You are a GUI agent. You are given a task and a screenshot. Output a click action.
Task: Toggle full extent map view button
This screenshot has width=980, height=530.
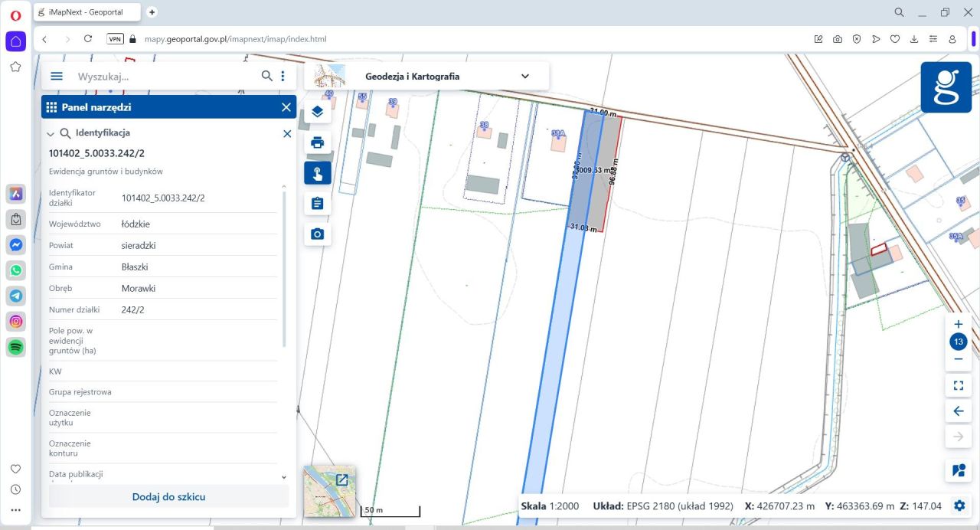[958, 386]
